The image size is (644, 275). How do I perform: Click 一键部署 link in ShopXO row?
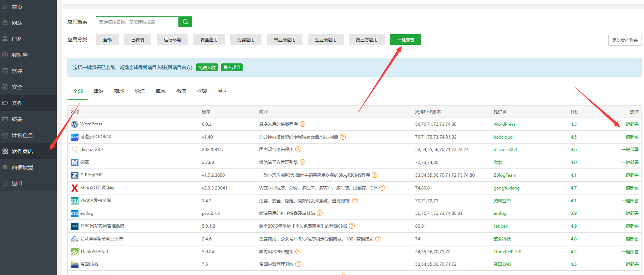pyautogui.click(x=630, y=188)
